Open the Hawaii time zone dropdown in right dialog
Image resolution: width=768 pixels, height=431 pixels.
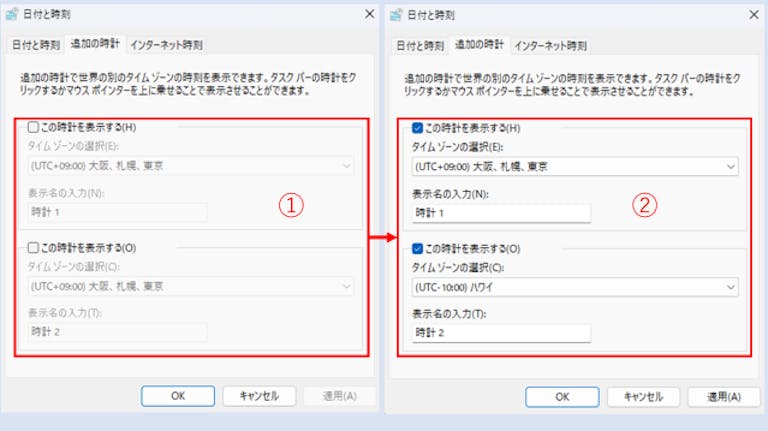[575, 287]
